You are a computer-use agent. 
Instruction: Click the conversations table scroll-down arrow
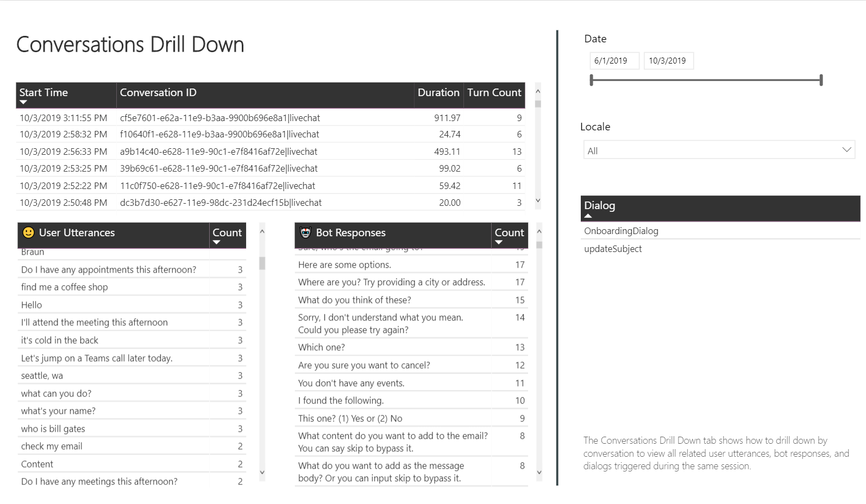tap(538, 200)
